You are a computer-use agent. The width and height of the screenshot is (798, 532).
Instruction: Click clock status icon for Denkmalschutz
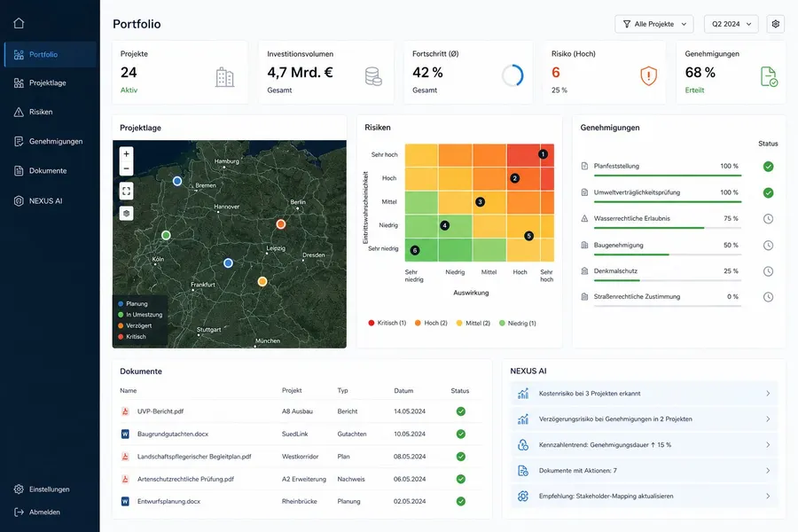tap(768, 271)
